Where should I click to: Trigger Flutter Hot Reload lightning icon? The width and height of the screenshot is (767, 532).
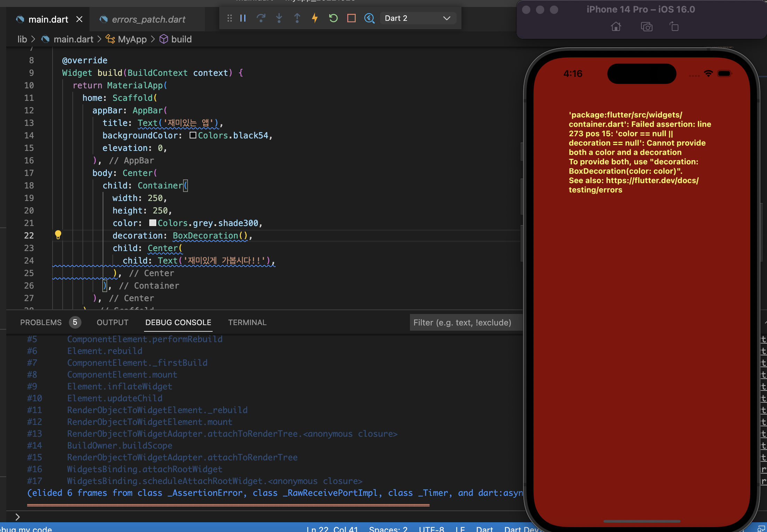tap(315, 18)
